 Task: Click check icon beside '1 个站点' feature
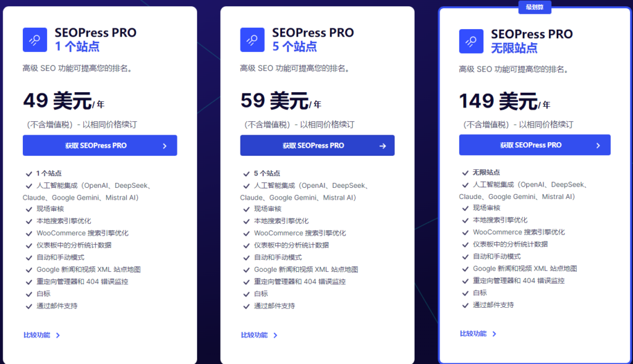tap(28, 174)
